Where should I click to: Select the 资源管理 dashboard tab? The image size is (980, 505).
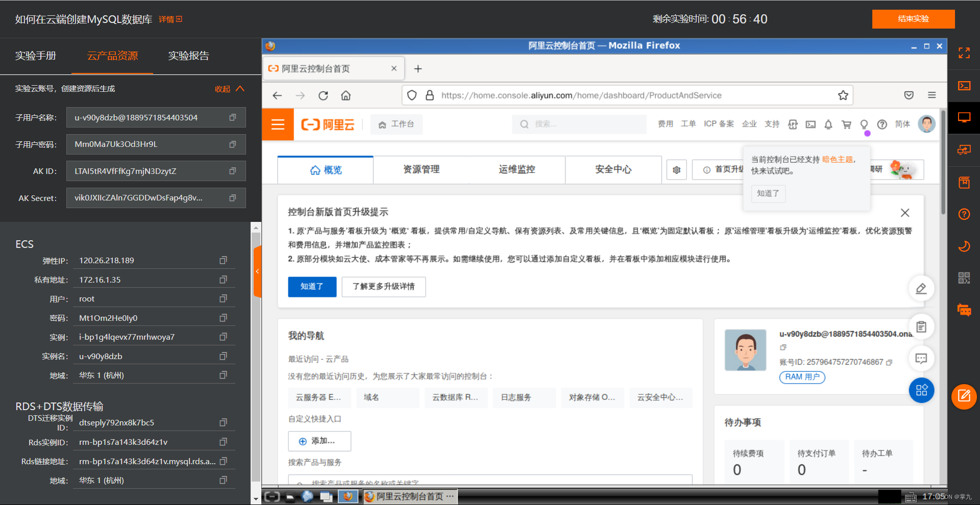pyautogui.click(x=421, y=169)
